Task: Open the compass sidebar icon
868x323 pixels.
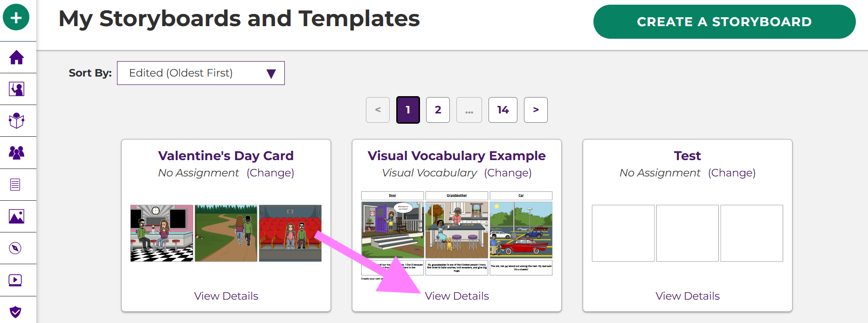Action: coord(15,248)
